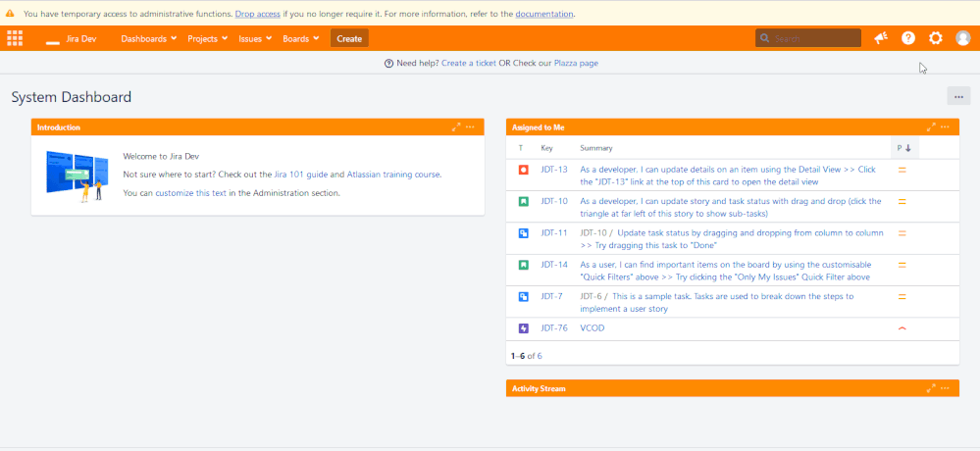Open the documentation link in banner
980x451 pixels.
click(543, 14)
